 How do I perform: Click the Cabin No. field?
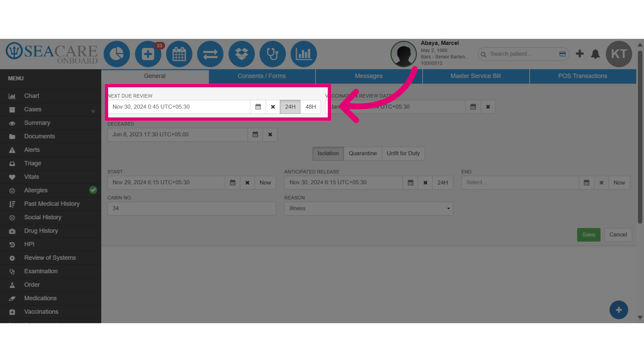192,208
